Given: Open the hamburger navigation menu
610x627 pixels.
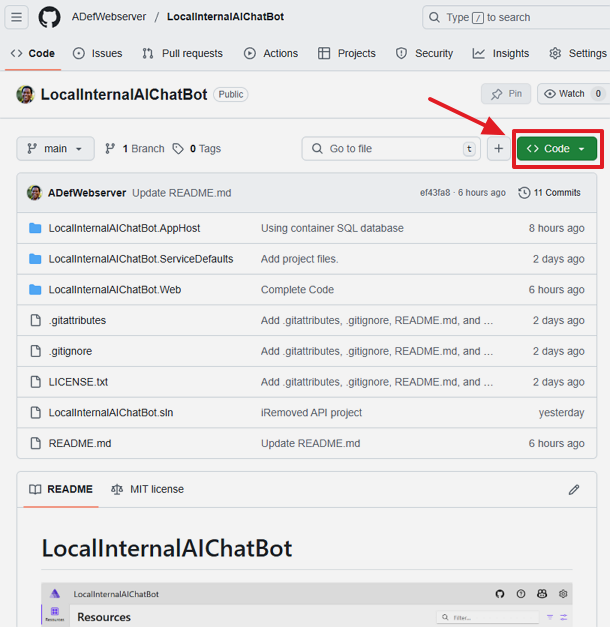Looking at the screenshot, I should [16, 17].
